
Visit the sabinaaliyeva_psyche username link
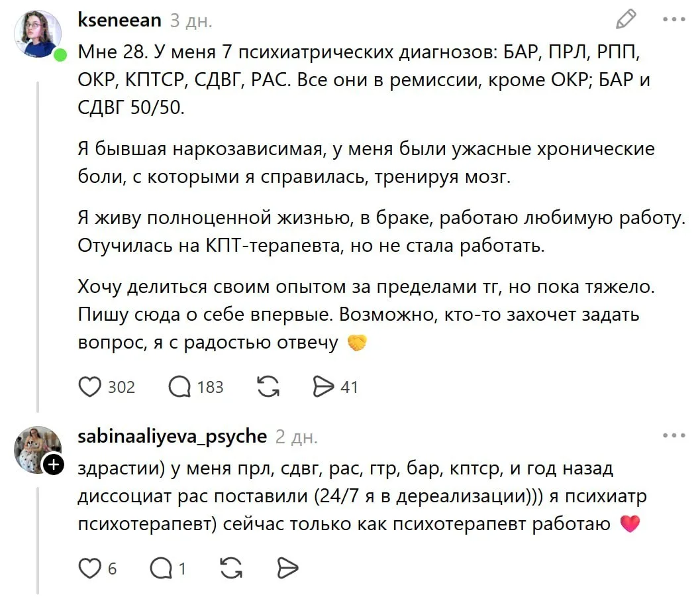pos(172,436)
